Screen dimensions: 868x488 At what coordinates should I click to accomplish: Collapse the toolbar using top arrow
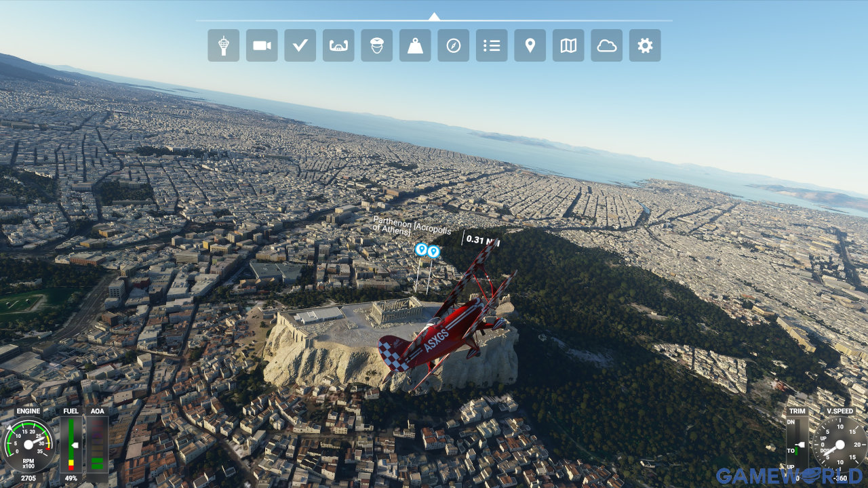click(x=434, y=16)
